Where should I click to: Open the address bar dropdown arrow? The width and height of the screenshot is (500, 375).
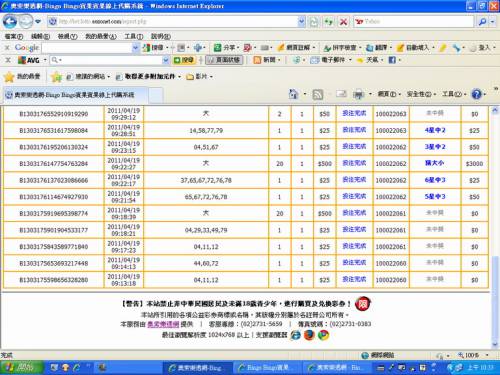[x=301, y=22]
